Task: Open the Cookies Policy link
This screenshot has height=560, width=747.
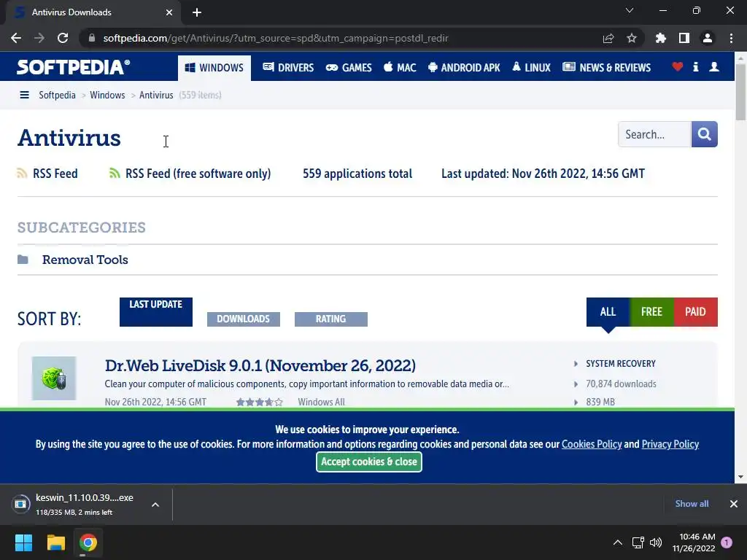Action: click(x=592, y=444)
